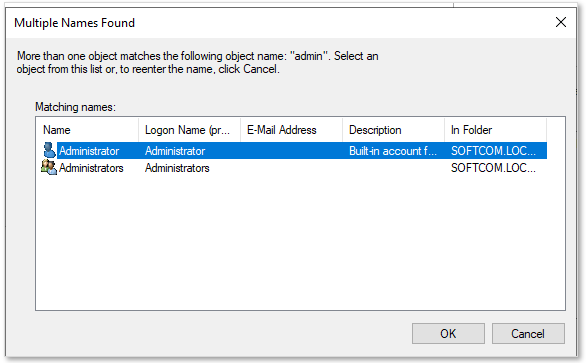Click the 'Built-in account f...' description cell
This screenshot has height=363, width=586.
[x=393, y=151]
